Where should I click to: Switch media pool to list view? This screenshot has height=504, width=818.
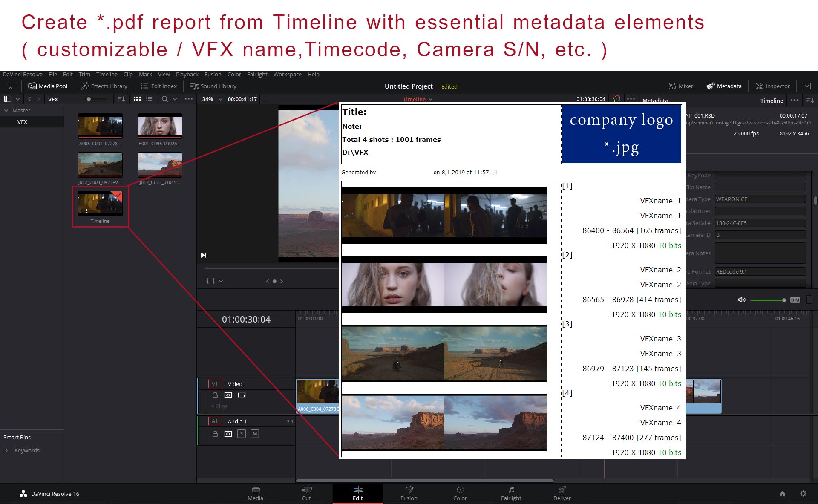(149, 99)
